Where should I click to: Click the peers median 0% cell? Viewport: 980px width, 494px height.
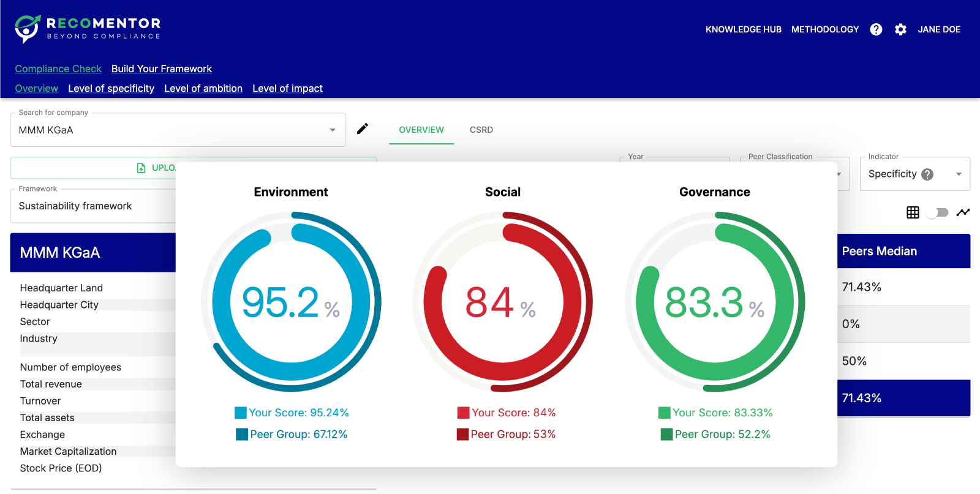[x=903, y=324]
